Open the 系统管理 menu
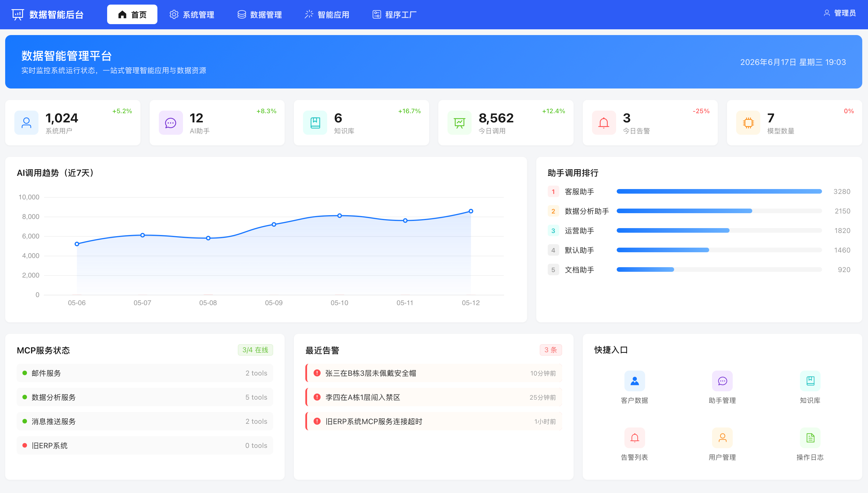Viewport: 868px width, 493px height. click(192, 15)
